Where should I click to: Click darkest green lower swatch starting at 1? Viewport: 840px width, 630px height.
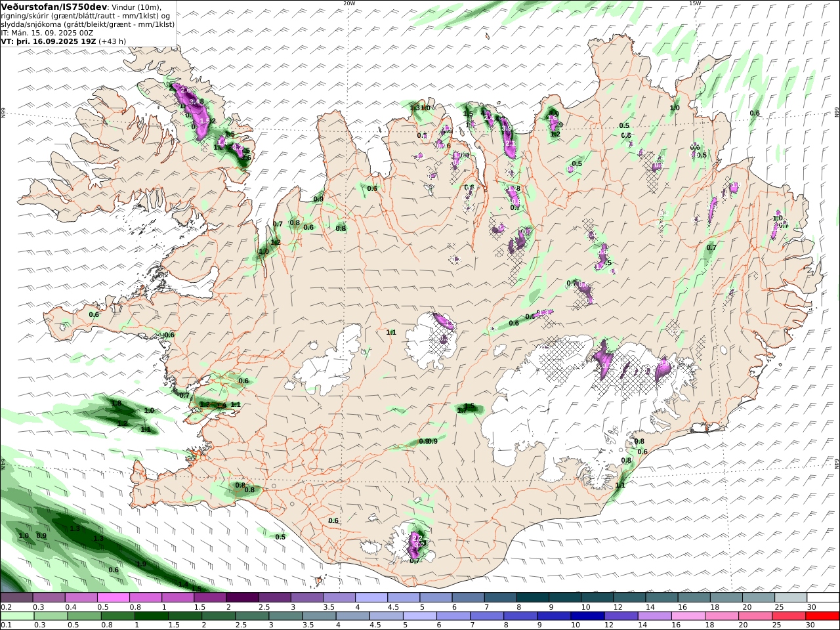(x=152, y=616)
